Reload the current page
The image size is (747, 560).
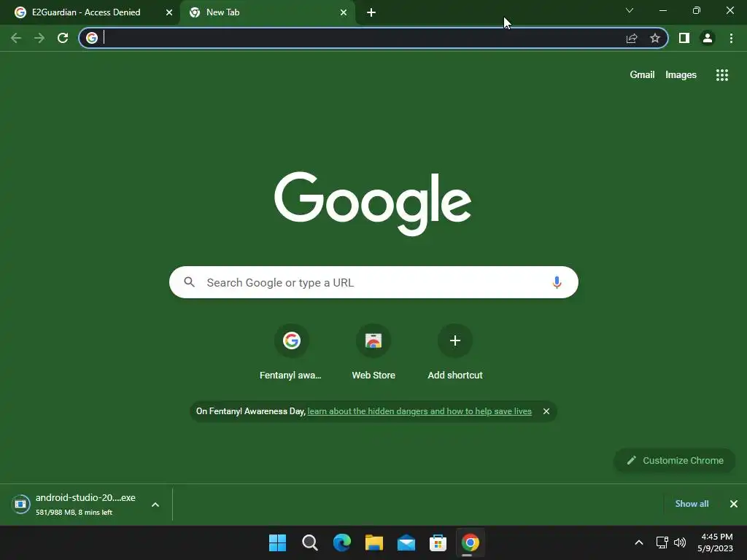click(63, 38)
